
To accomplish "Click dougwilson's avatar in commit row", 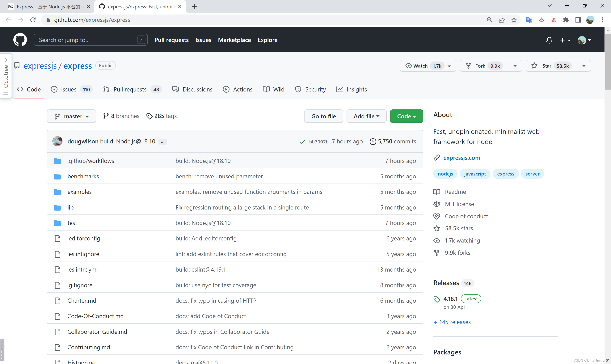I will click(57, 141).
